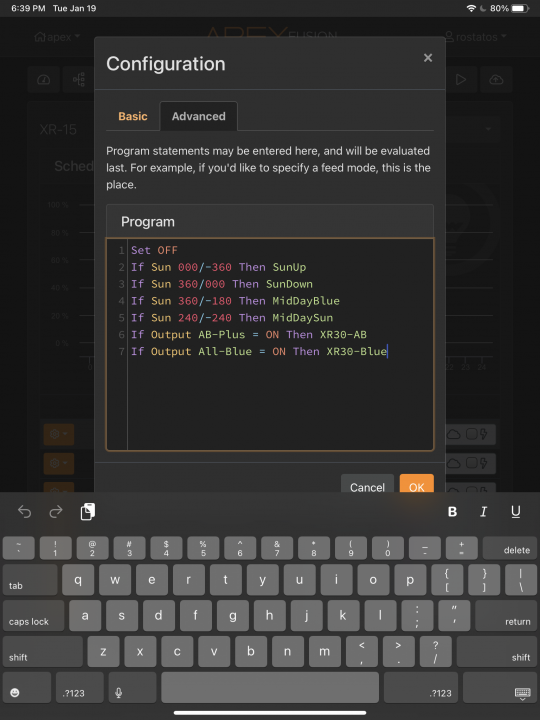Tap the emoji keyboard key
The height and width of the screenshot is (720, 540).
tap(27, 687)
